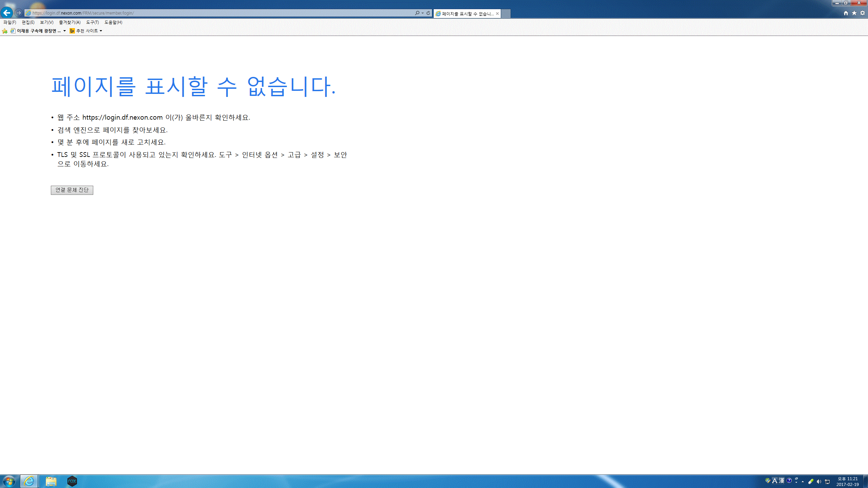Open the Nox app on taskbar
Screen dimensions: 868x488
pyautogui.click(x=72, y=481)
